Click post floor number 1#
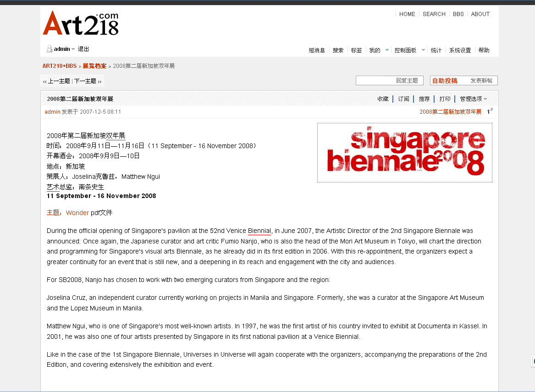The width and height of the screenshot is (535, 392). pos(490,111)
